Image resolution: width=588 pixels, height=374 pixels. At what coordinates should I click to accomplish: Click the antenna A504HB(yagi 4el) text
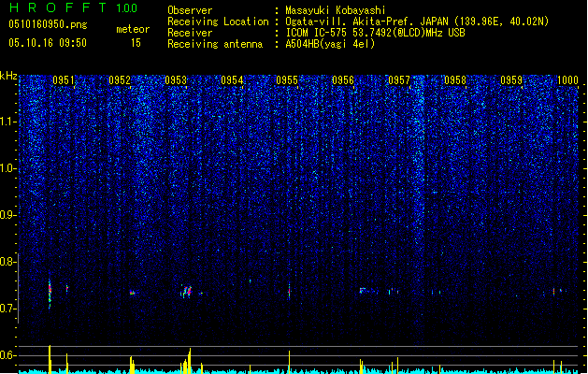pos(330,44)
